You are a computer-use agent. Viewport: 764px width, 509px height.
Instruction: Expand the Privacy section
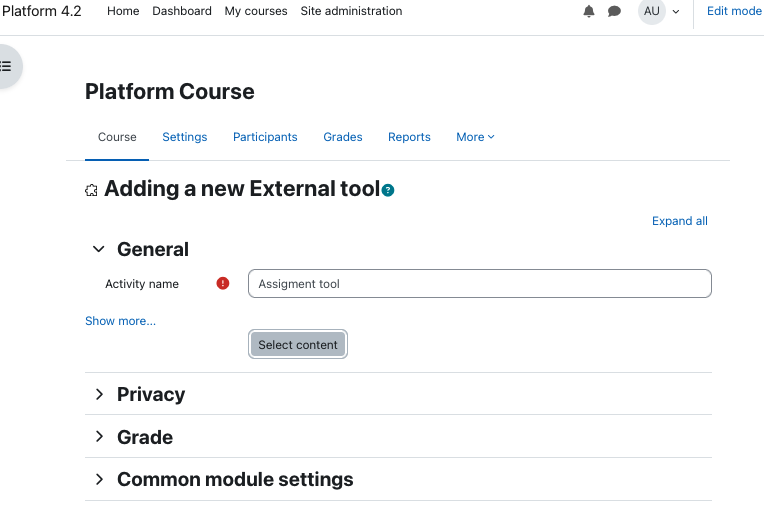[x=99, y=395]
